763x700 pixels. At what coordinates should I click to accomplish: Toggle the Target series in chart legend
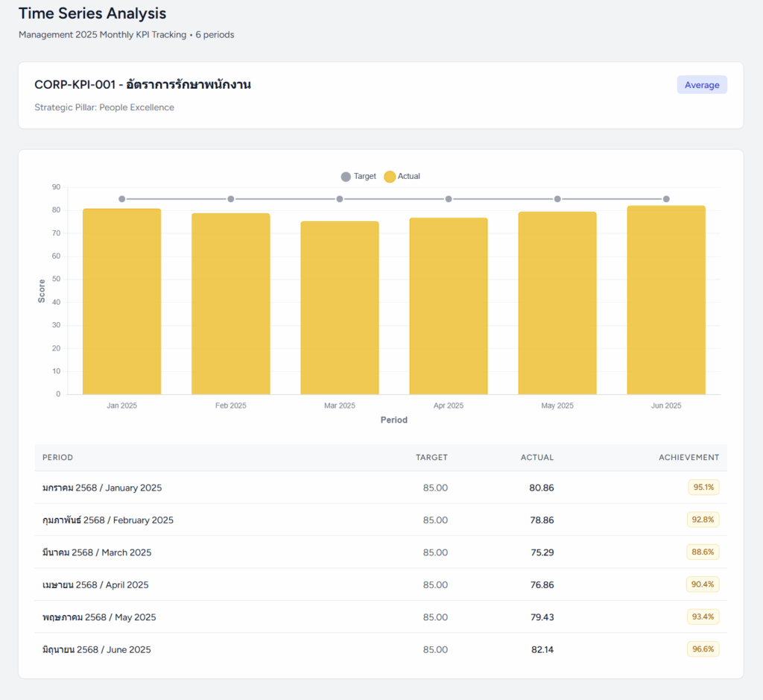358,177
